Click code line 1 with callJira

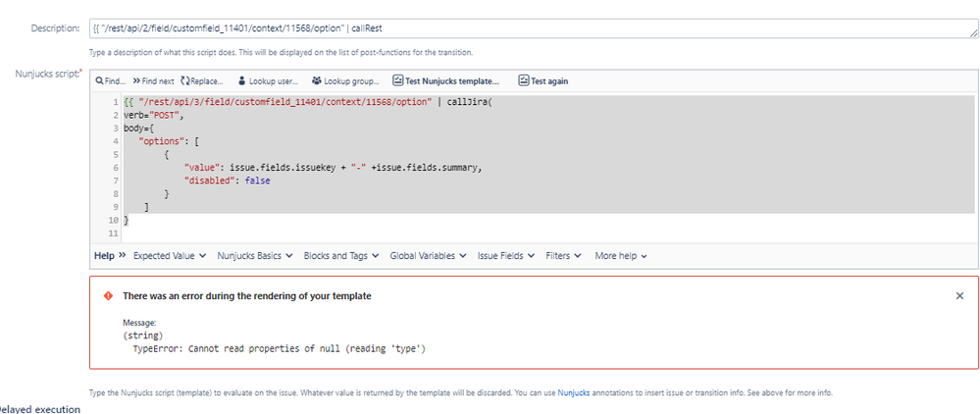(x=309, y=102)
